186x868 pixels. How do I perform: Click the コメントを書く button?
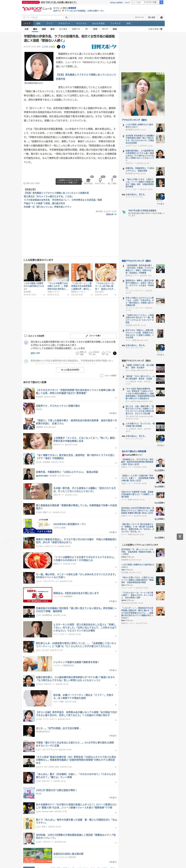(93, 336)
